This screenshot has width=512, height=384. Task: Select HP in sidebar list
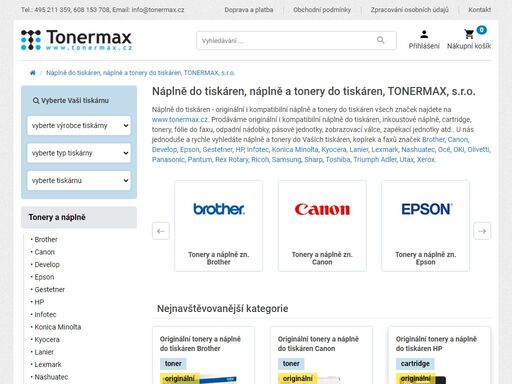(39, 302)
